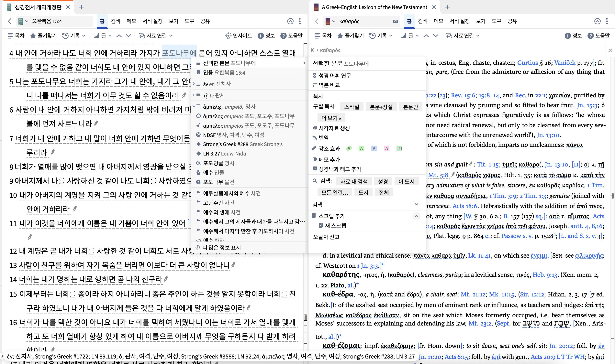This screenshot has height=364, width=615.
Task: Open 인사이트 lightbulb in Bible panel
Action: 239,36
